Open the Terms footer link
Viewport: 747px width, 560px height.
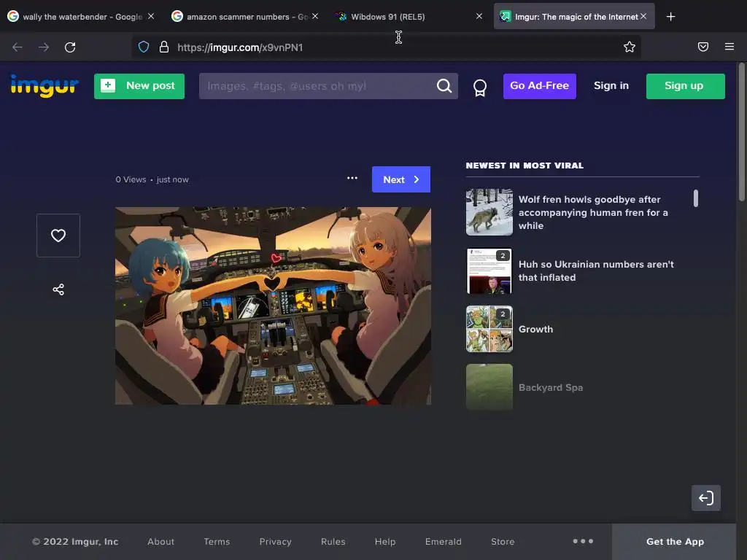[x=217, y=542]
